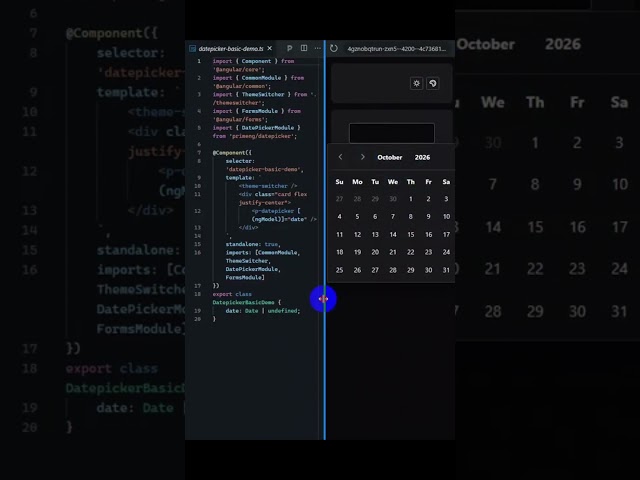Select day 13 in the calendar
The height and width of the screenshot is (480, 640).
[x=375, y=234]
